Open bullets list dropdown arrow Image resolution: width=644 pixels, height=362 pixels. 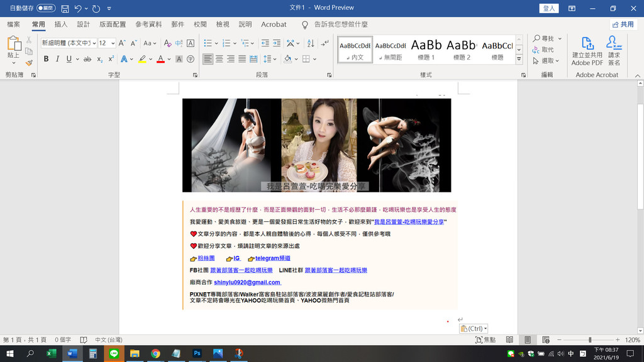(216, 43)
